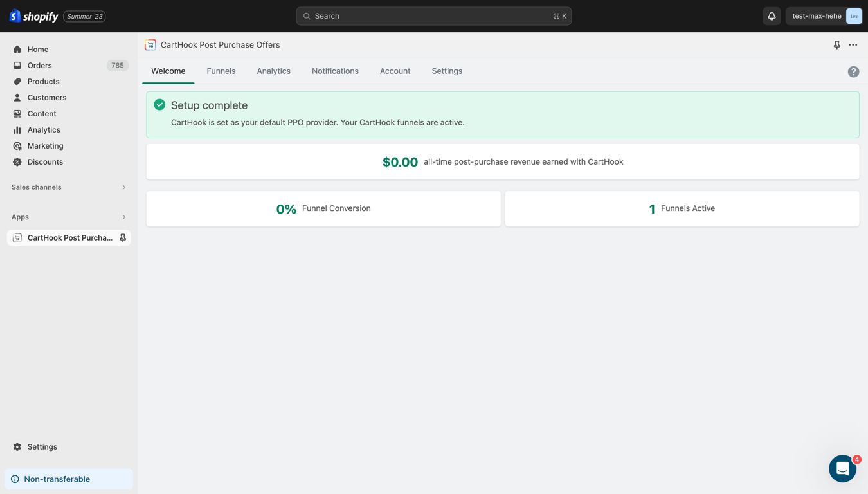Image resolution: width=868 pixels, height=494 pixels.
Task: Click the Shopify logo
Action: pyautogui.click(x=34, y=16)
